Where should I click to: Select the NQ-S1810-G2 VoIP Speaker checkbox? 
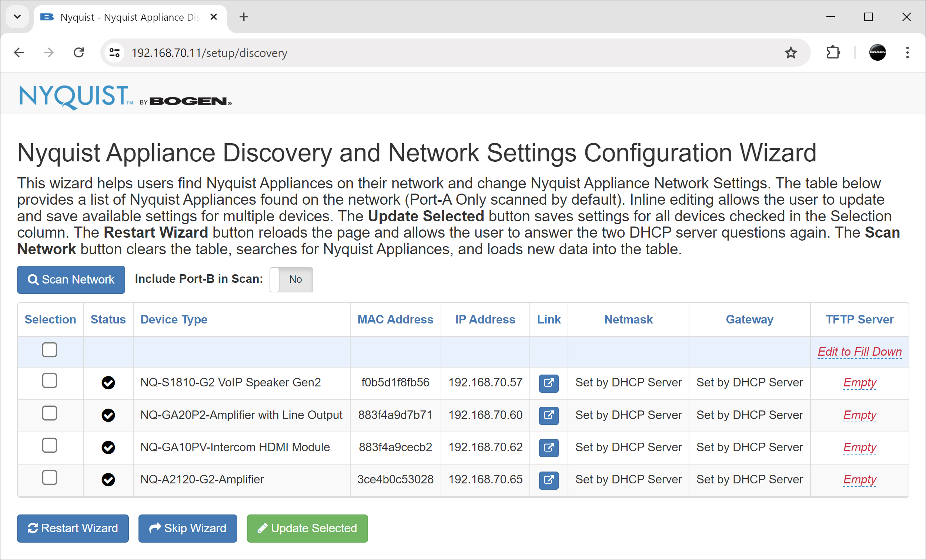coord(50,381)
